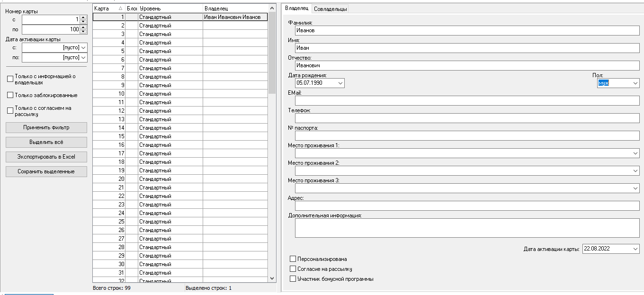The image size is (644, 295).
Task: Open 'Дата активации карты' 22.08.2022 dropdown
Action: click(x=635, y=249)
